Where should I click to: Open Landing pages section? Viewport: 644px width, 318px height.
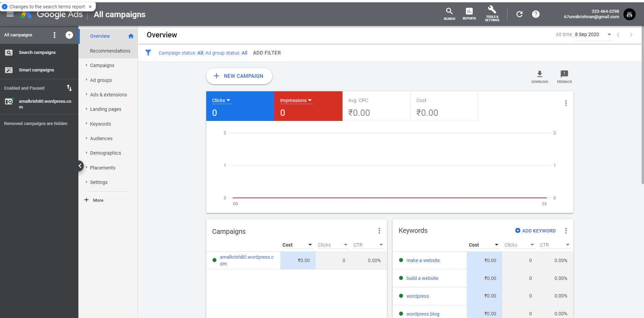pyautogui.click(x=106, y=109)
